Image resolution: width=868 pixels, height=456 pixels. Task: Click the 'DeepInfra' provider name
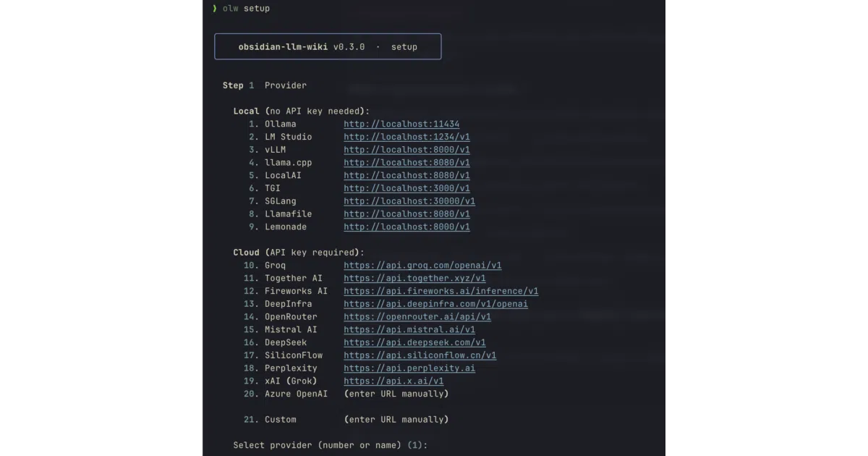(x=288, y=304)
